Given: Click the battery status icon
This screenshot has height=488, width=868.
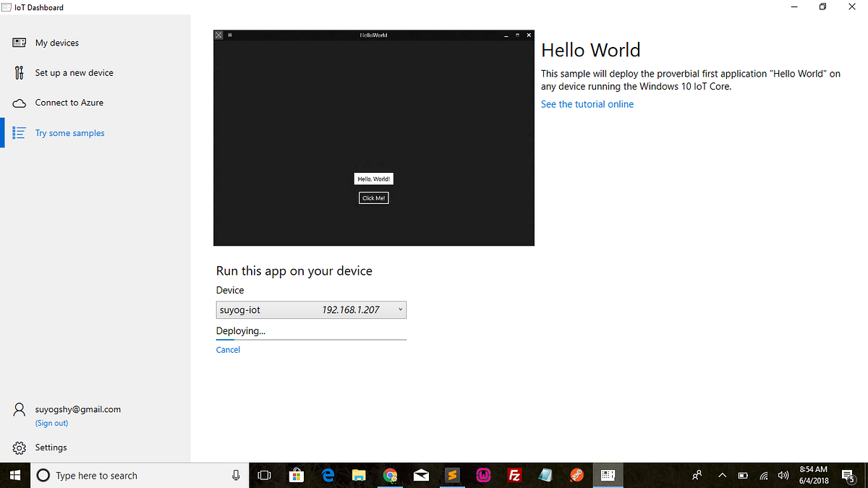Looking at the screenshot, I should (x=743, y=476).
